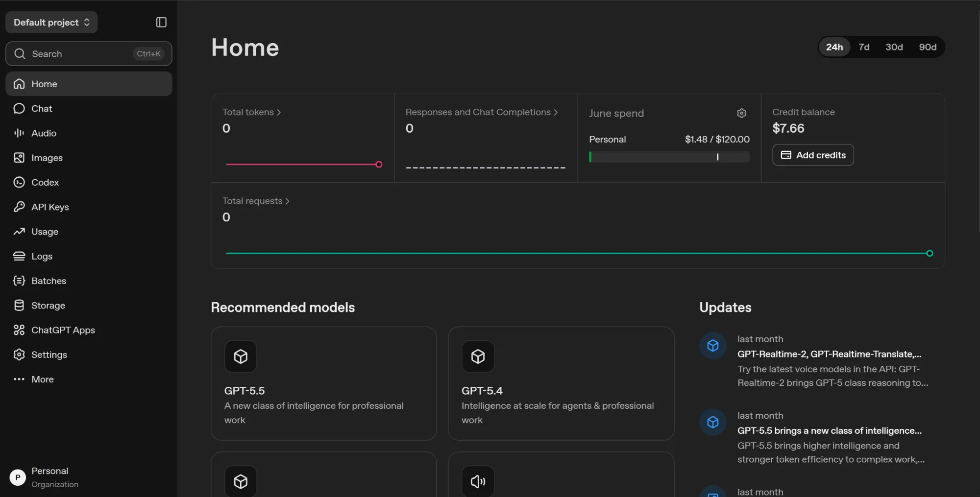Click the GPT-5.4 cube icon

[478, 356]
